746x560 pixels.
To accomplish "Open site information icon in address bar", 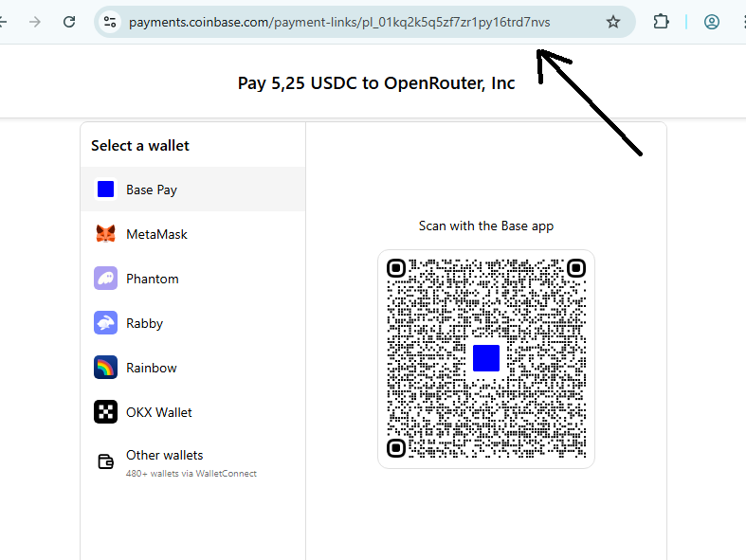I will pos(110,22).
